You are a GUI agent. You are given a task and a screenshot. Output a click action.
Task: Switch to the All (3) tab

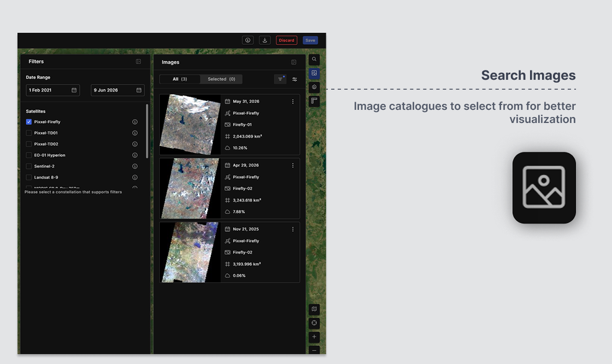tap(180, 79)
